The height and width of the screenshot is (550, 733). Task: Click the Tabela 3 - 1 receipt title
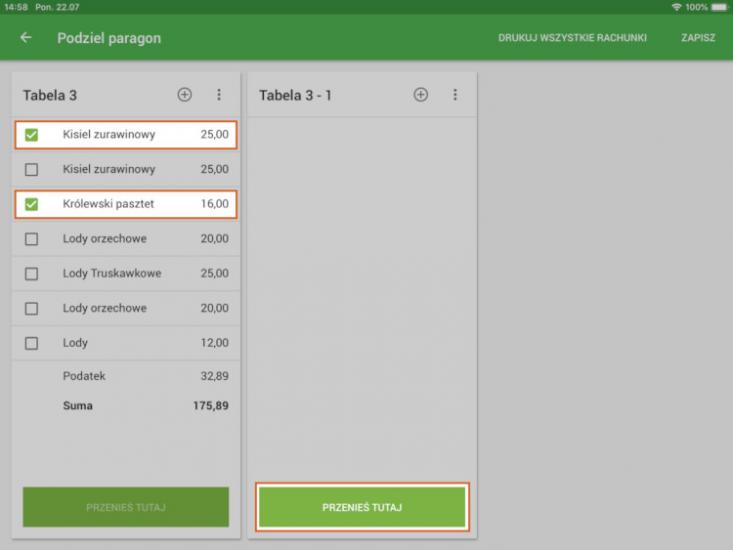click(295, 95)
